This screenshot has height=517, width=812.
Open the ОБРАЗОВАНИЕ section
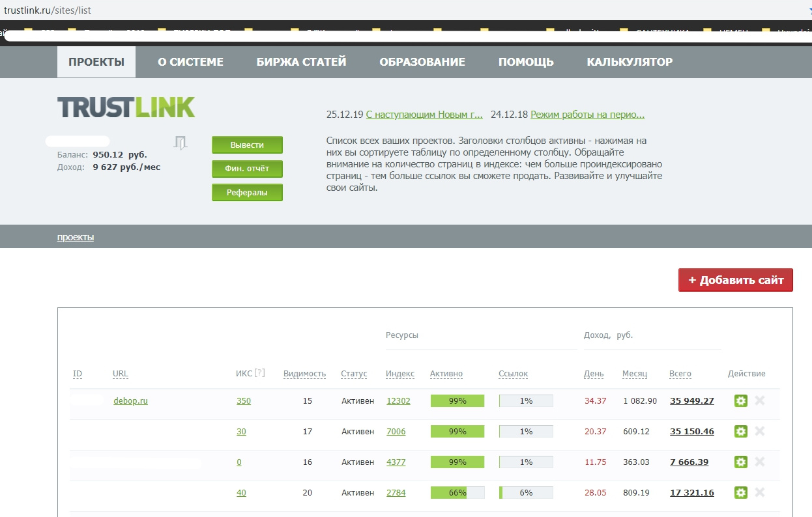tap(422, 62)
